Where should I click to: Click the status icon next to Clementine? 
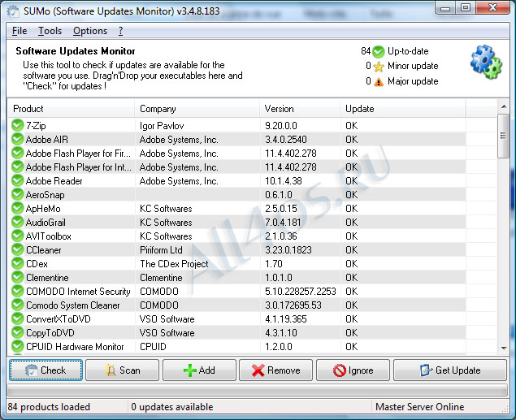17,277
